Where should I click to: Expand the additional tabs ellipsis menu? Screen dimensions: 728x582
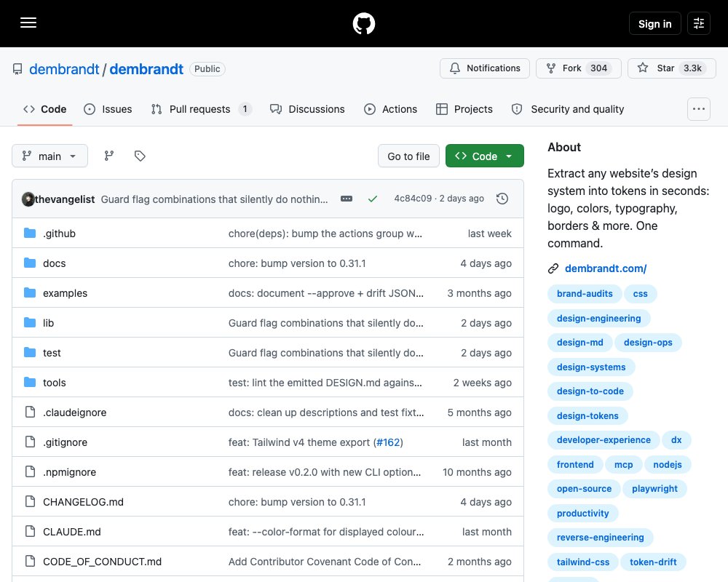(699, 109)
